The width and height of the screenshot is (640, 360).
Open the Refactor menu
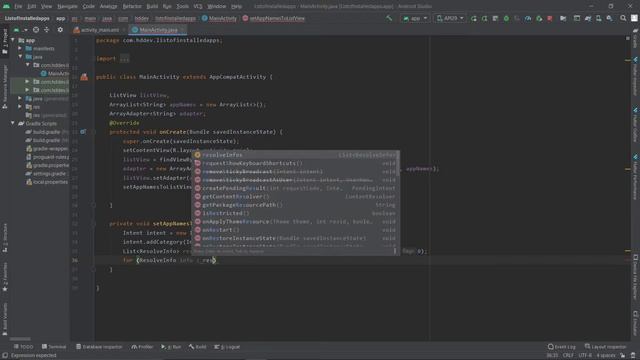point(132,6)
